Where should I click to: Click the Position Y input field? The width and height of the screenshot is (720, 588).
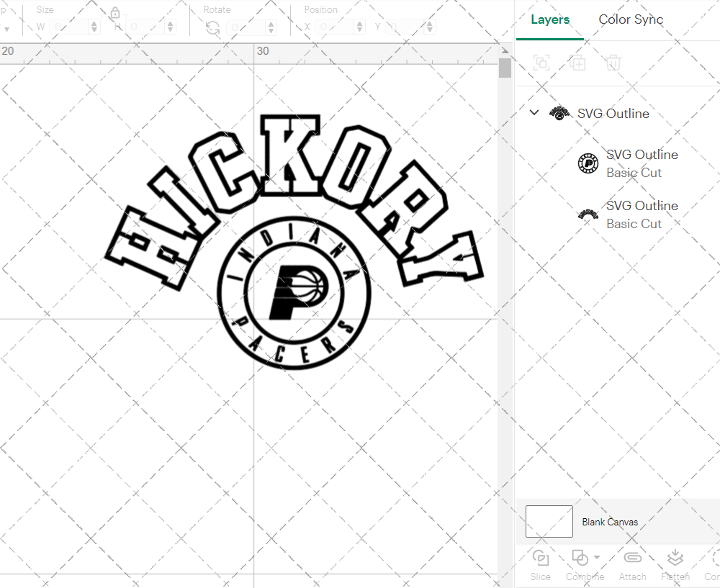click(x=405, y=27)
